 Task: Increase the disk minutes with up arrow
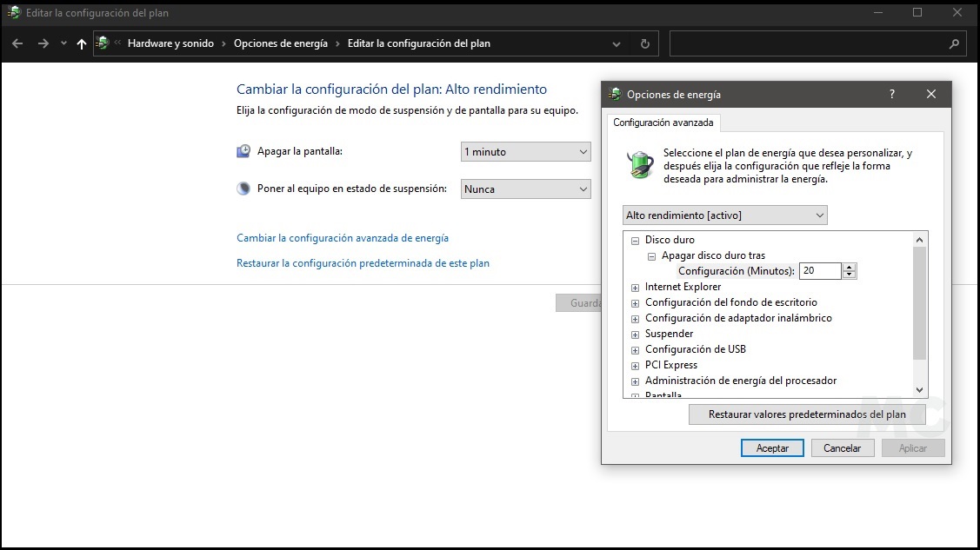click(x=850, y=267)
